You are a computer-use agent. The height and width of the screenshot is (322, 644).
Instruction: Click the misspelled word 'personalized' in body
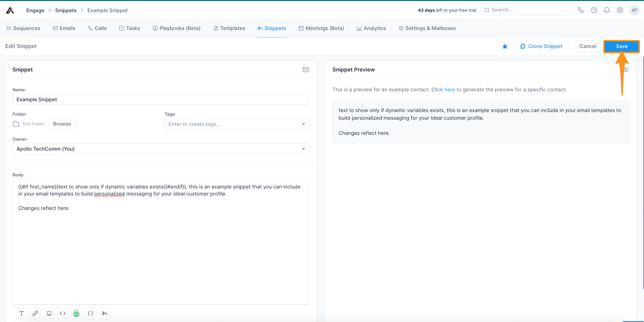tap(109, 194)
